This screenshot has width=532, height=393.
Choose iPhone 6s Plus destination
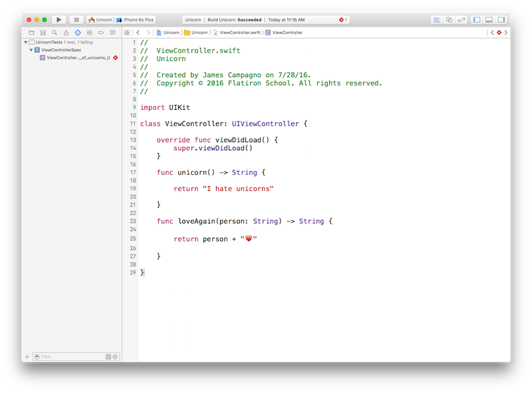click(x=136, y=20)
